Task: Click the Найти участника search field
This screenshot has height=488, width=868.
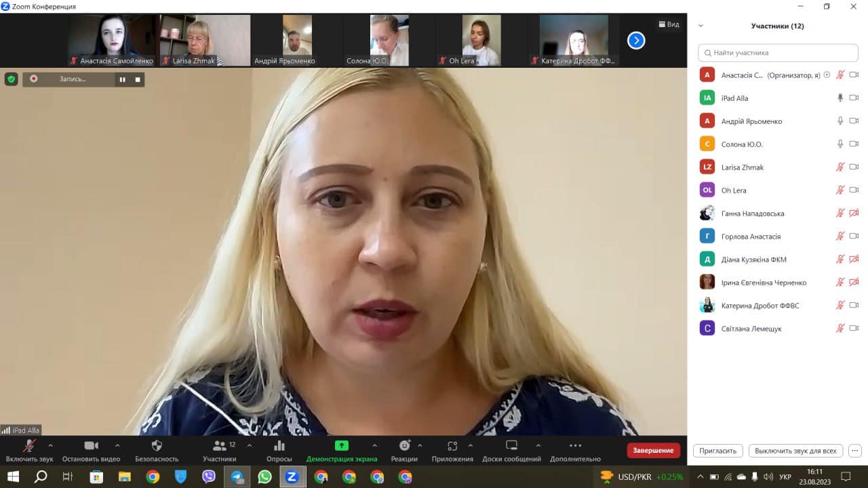Action: [778, 52]
